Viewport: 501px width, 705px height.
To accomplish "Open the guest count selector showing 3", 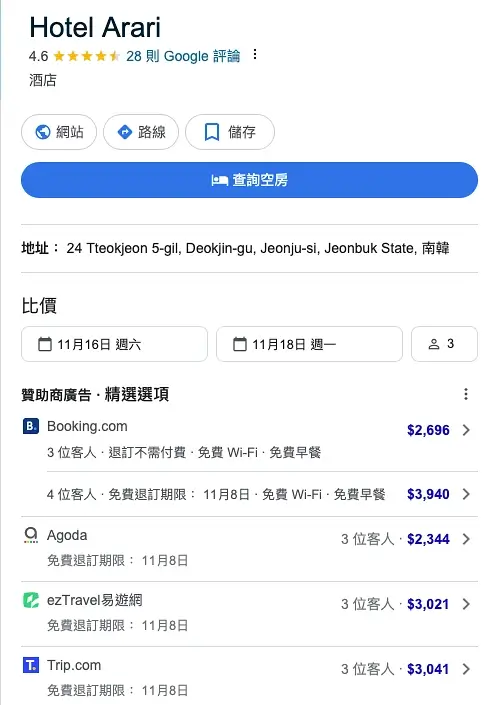I will coord(444,344).
